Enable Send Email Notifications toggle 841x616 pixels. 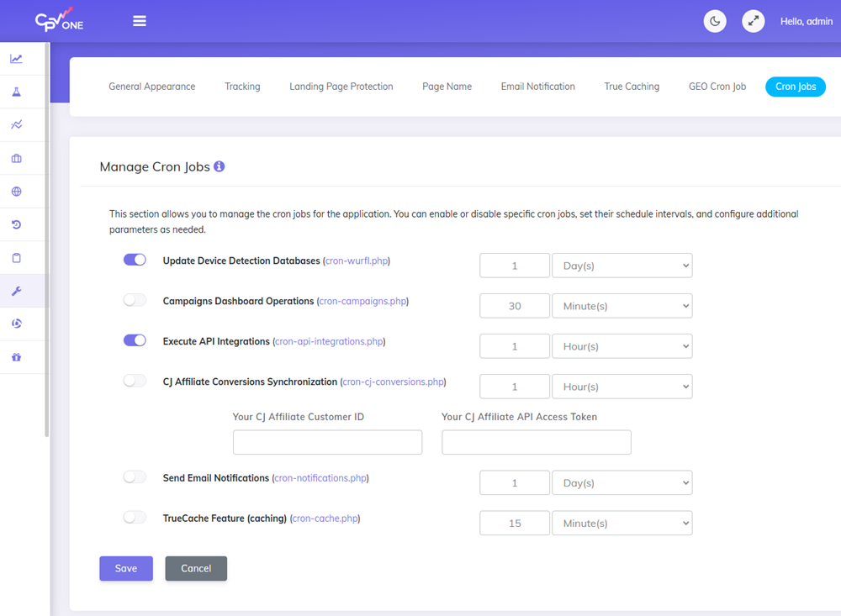tap(135, 477)
